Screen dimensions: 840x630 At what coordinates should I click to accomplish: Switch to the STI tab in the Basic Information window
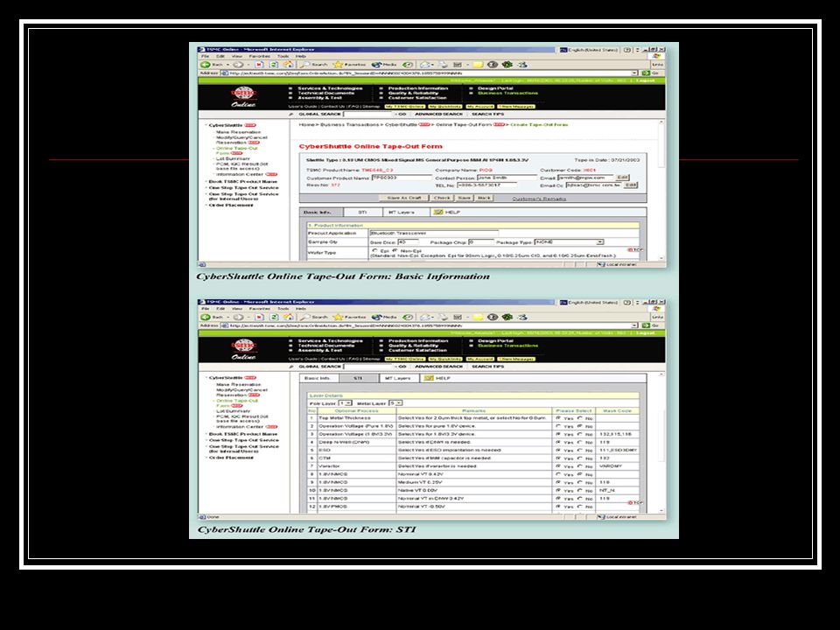pos(362,212)
